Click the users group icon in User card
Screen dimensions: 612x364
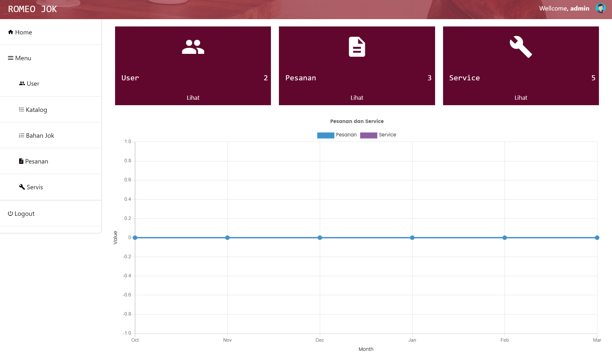tap(193, 47)
